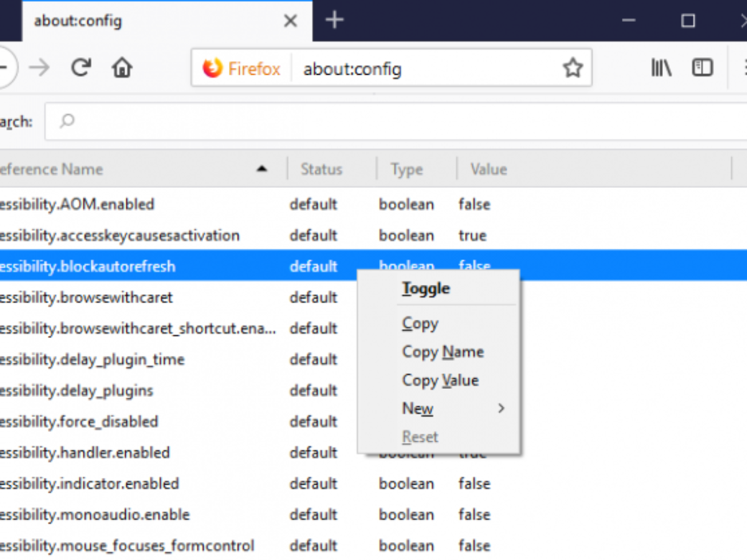Click the default status of force_disabled row
The width and height of the screenshot is (747, 560).
[313, 422]
